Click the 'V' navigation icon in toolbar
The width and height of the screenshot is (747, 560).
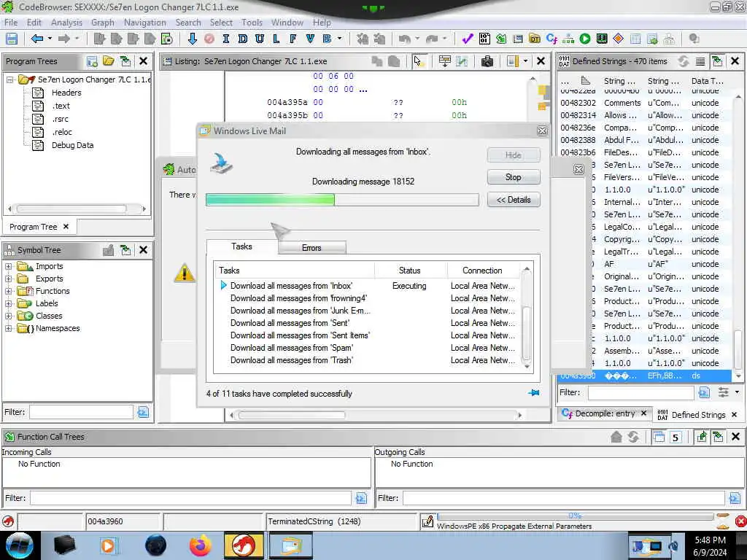(310, 39)
